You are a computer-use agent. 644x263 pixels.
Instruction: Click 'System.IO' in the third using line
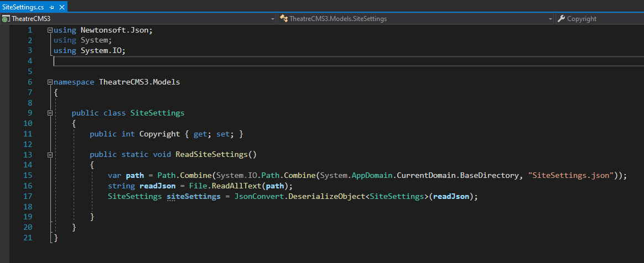tap(101, 51)
